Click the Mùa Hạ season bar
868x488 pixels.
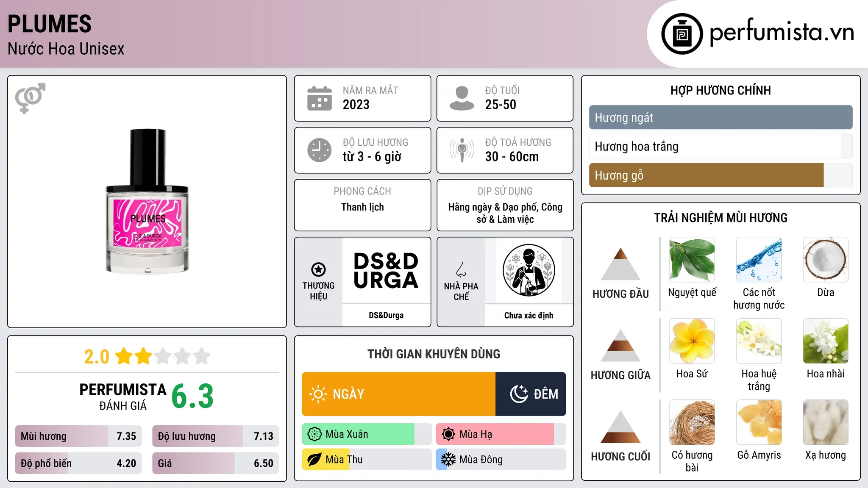pos(501,434)
